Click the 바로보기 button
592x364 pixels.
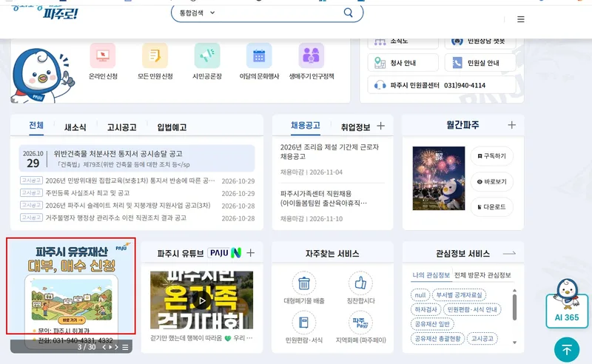click(x=492, y=181)
